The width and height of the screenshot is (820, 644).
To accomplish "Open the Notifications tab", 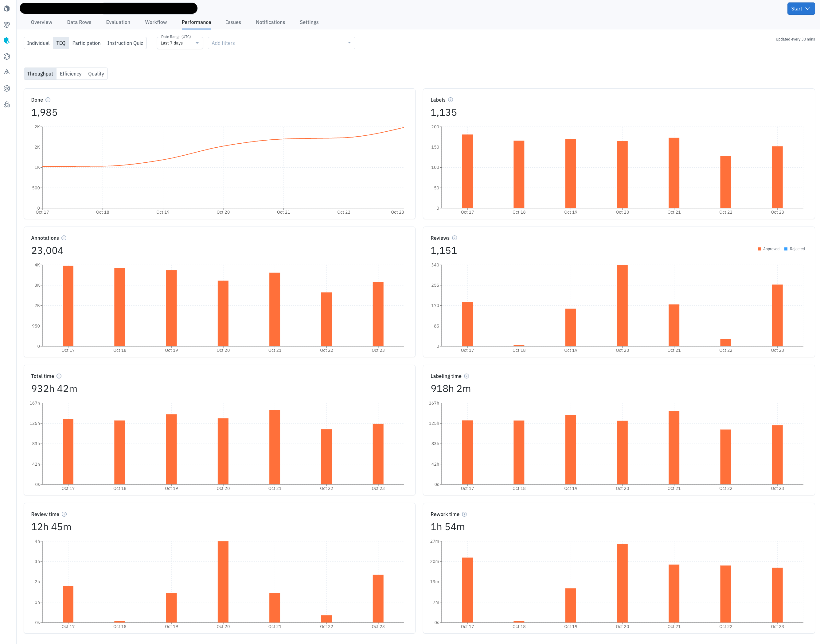I will pos(270,22).
